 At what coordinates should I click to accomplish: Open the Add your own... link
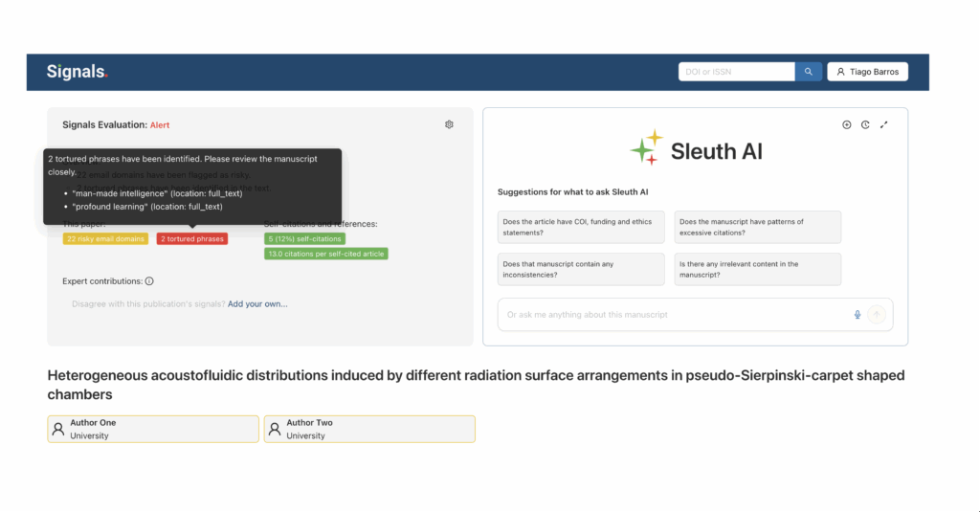click(257, 303)
